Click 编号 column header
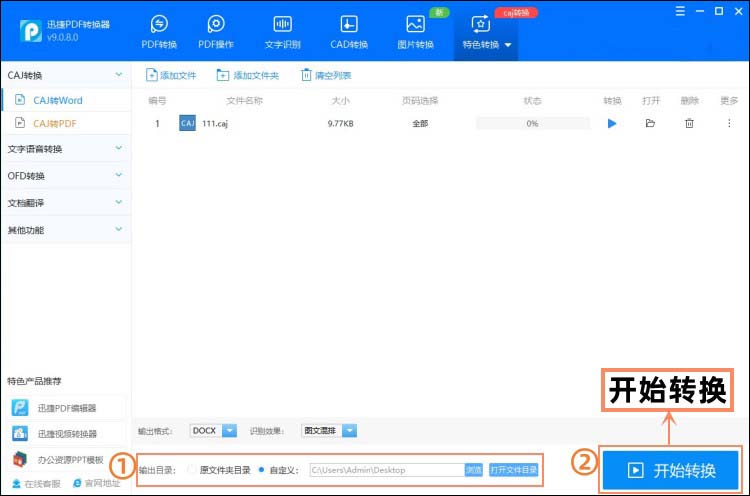The image size is (750, 496). [x=157, y=100]
